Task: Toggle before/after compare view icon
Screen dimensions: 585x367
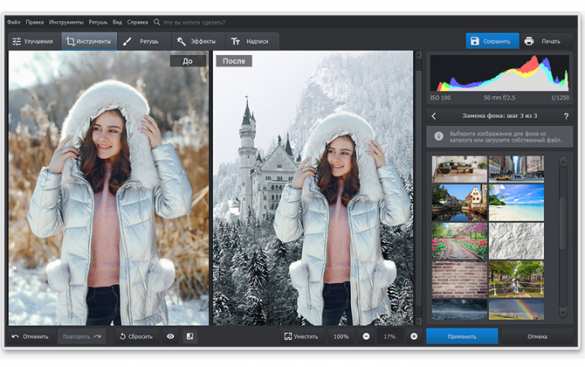Action: 190,336
